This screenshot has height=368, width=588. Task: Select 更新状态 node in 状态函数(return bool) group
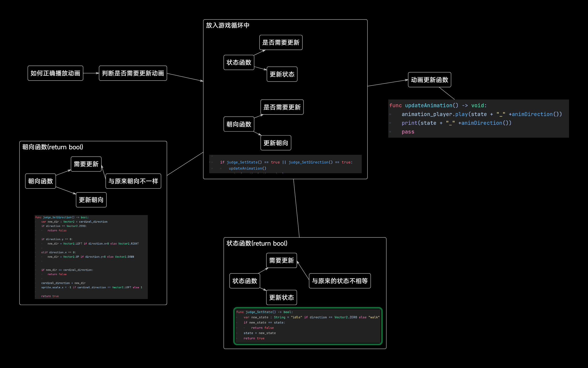[x=281, y=297]
